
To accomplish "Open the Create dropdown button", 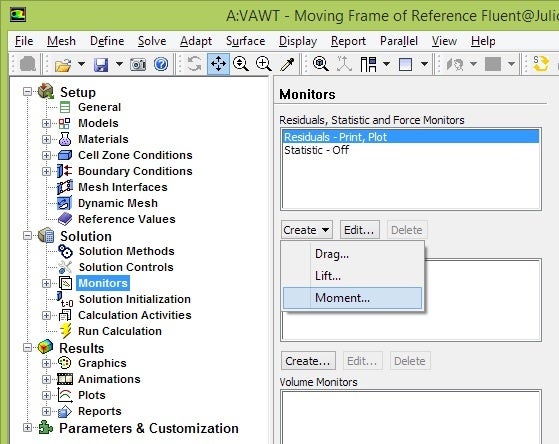I will pyautogui.click(x=307, y=230).
